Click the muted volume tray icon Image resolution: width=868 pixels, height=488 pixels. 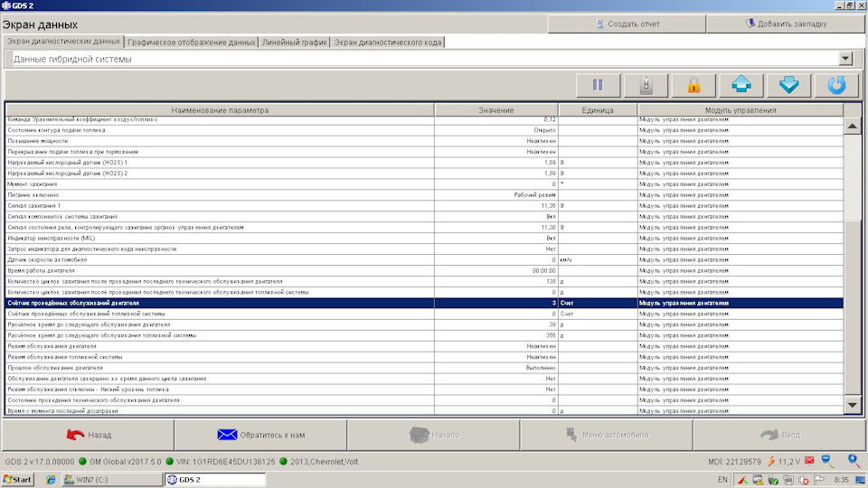(x=803, y=480)
